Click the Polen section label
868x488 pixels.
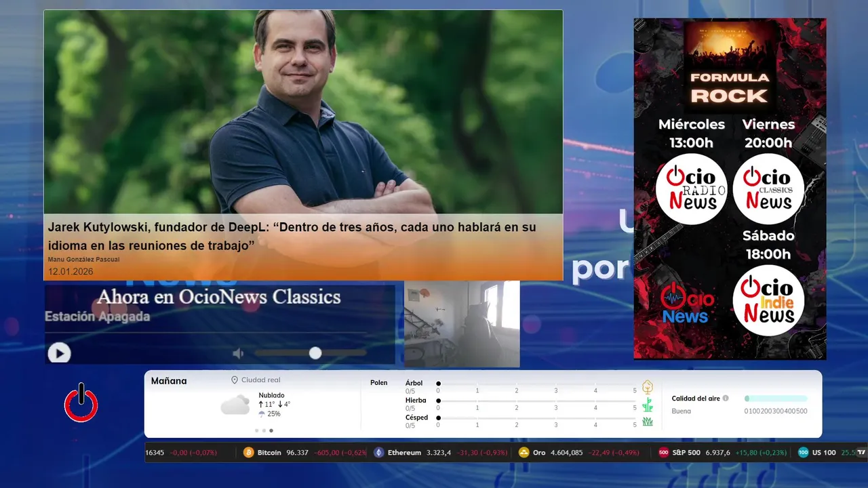(379, 383)
